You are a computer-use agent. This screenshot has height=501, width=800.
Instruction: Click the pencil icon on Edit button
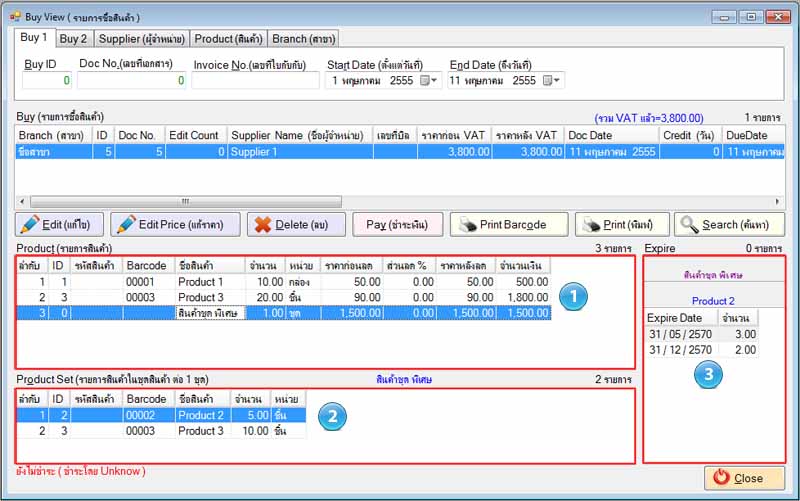click(x=29, y=224)
